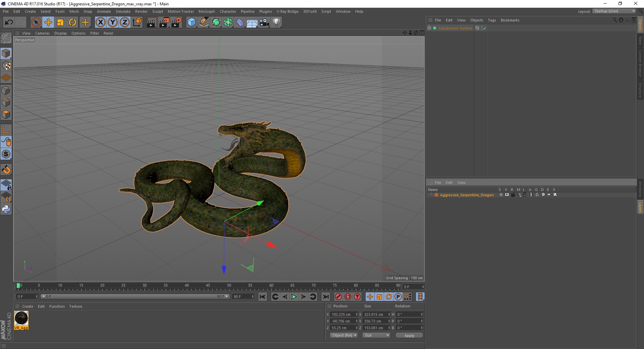This screenshot has height=349, width=644.
Task: Toggle layer visibility in viewport column
Action: [507, 195]
